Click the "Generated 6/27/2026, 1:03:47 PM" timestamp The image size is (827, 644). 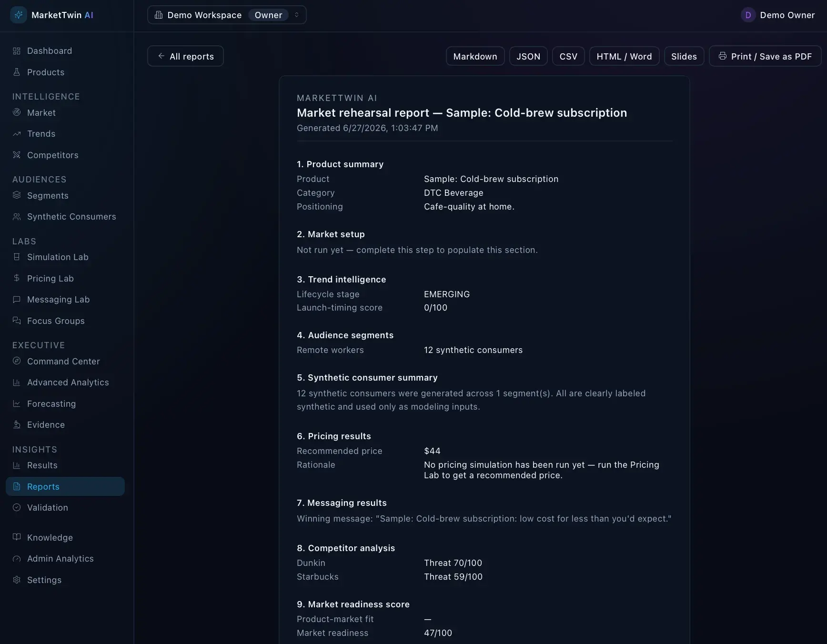click(367, 128)
